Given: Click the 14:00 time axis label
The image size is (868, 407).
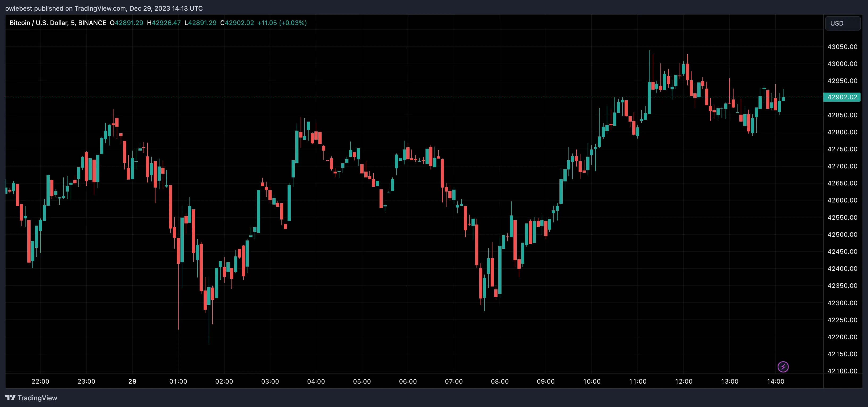Looking at the screenshot, I should pyautogui.click(x=776, y=381).
